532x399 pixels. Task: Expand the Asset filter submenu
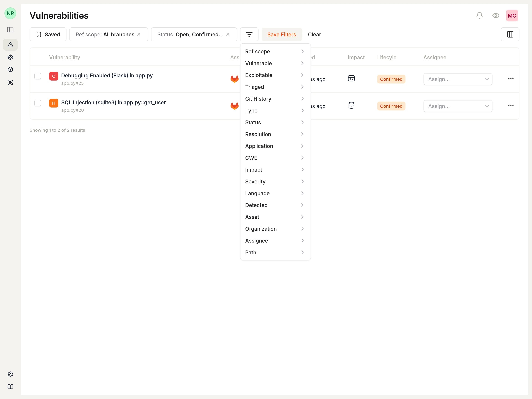pos(275,217)
